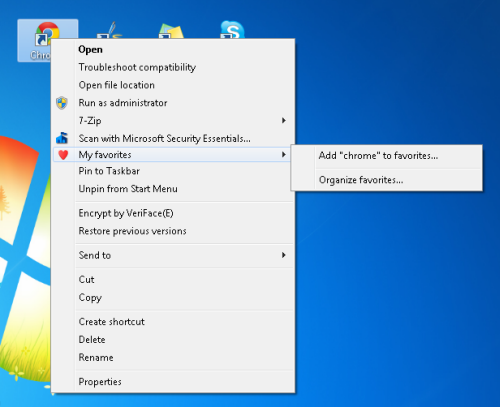Click the shield icon beside Run as administrator

tap(62, 103)
